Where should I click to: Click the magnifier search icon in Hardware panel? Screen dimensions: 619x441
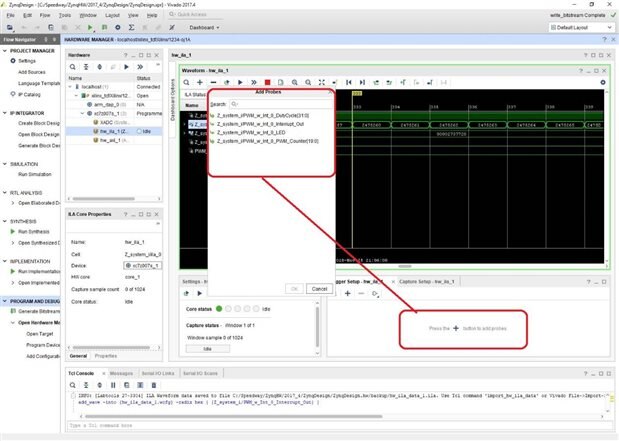pyautogui.click(x=74, y=65)
